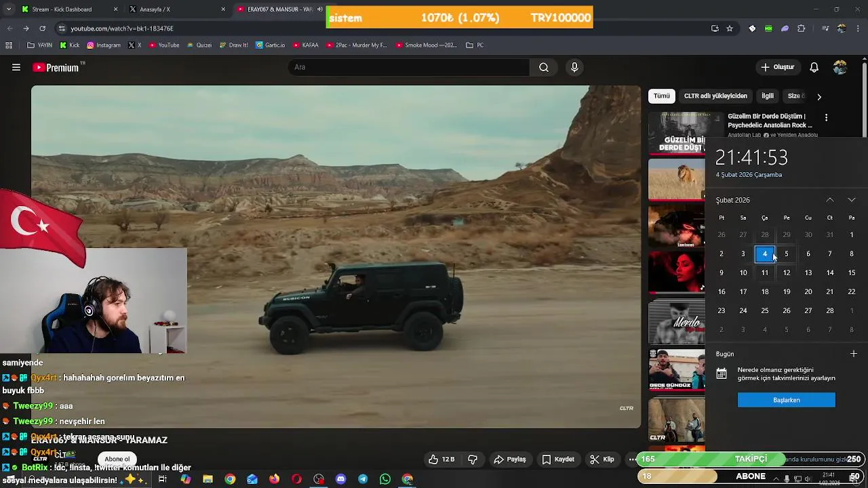This screenshot has height=488, width=868.
Task: Open tab search dropdown in Chrome
Action: tap(8, 9)
